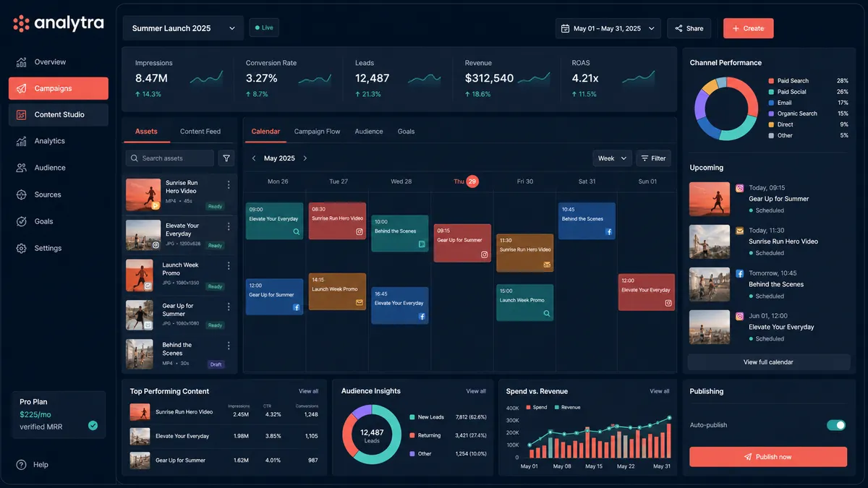This screenshot has height=488, width=868.
Task: Click the Organic Search legend swatch
Action: pyautogui.click(x=771, y=114)
